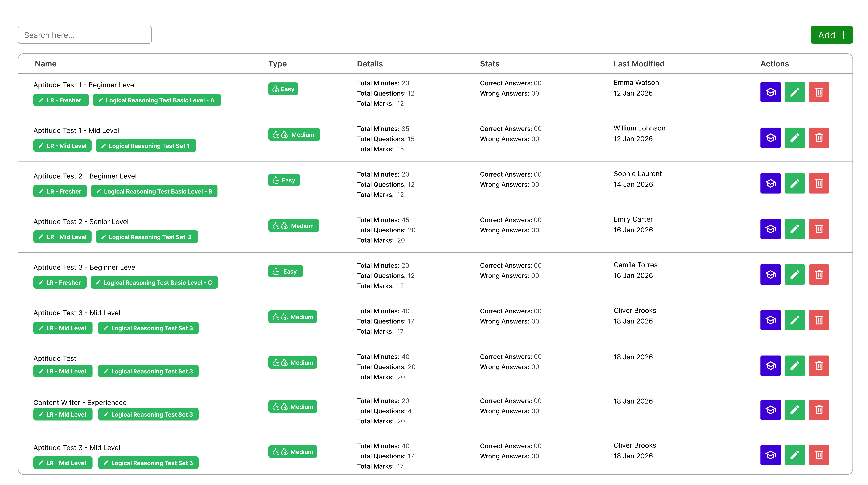The image size is (868, 485).
Task: Select LR - Fresher tag under Aptitude Test 2 - Beginner Level
Action: tap(60, 191)
